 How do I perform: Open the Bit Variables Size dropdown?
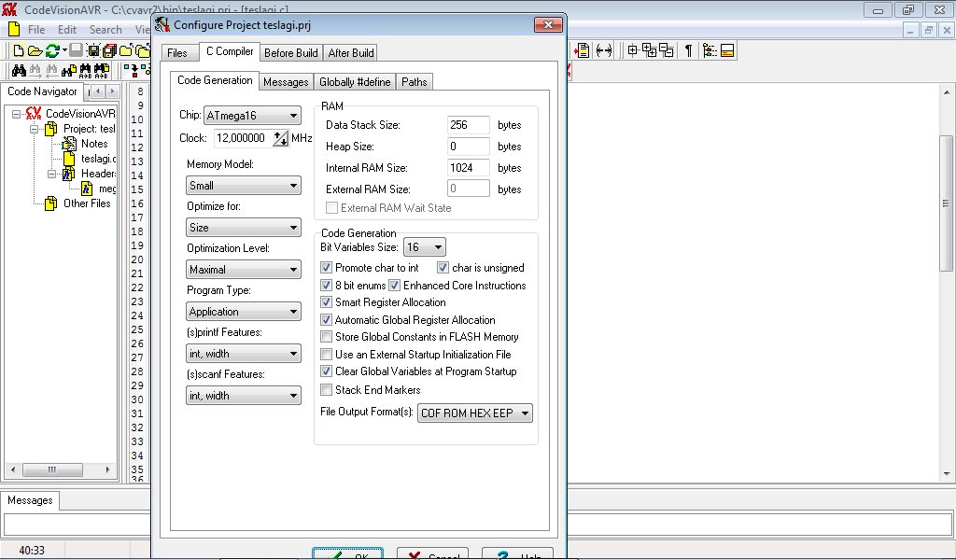pyautogui.click(x=425, y=246)
